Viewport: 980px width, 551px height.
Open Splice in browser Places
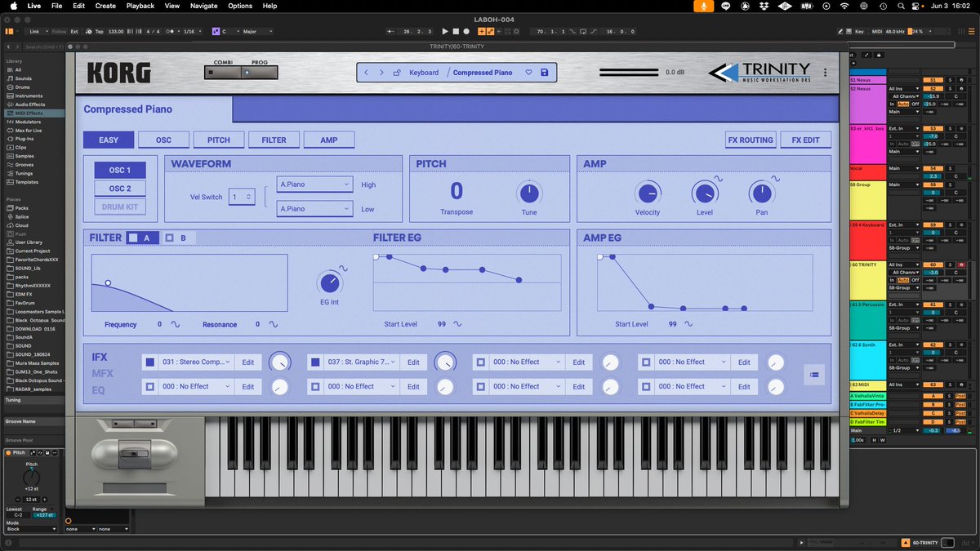pyautogui.click(x=21, y=216)
